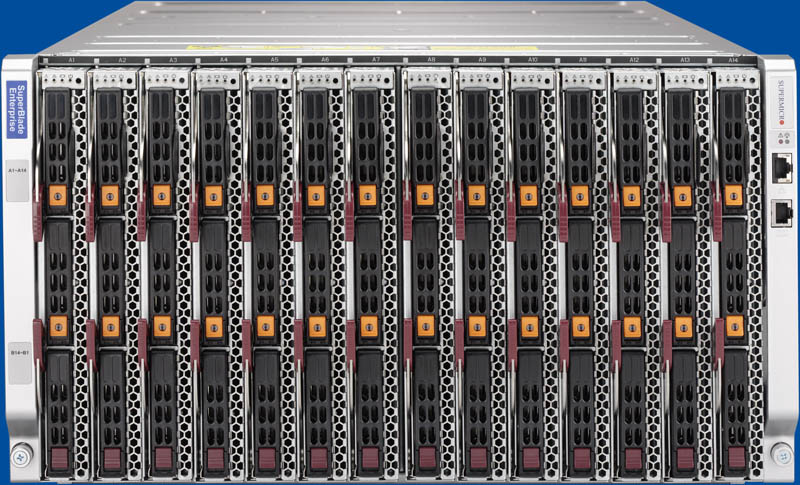This screenshot has width=800, height=485.
Task: Click blade A9 upper orange drive latch
Action: click(x=477, y=195)
